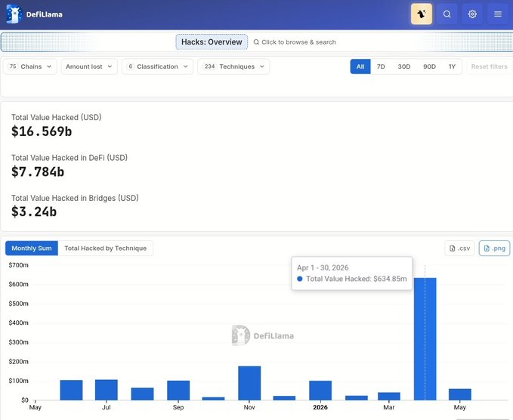This screenshot has width=513, height=420.
Task: Click the 234 count badge in Techniques filter
Action: pos(209,66)
